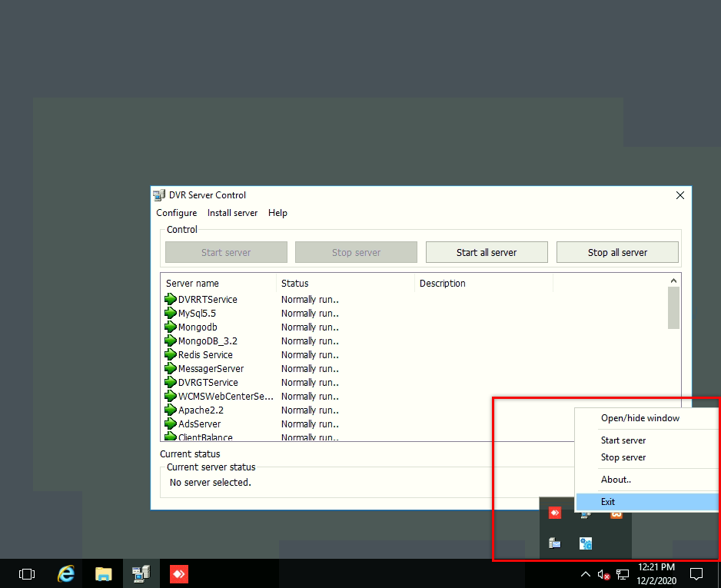Choose Exit in the tray context menu
This screenshot has height=588, width=721.
pos(647,502)
